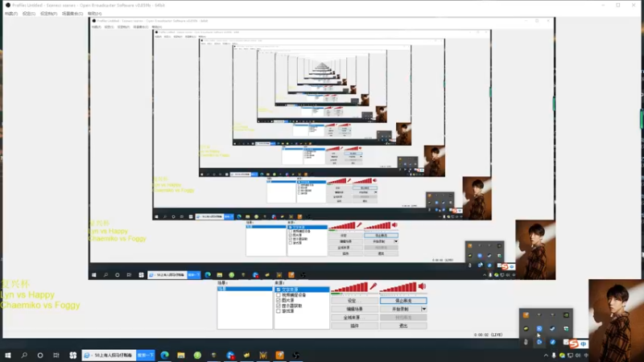Click 搜索一下 search button on taskbar
This screenshot has width=644, height=362.
click(x=146, y=355)
